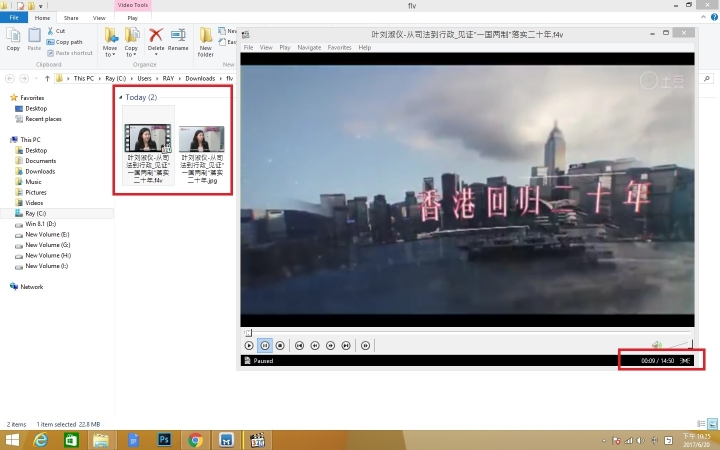Launch Internet Explorer from the taskbar
Image resolution: width=720 pixels, height=450 pixels.
[x=41, y=440]
